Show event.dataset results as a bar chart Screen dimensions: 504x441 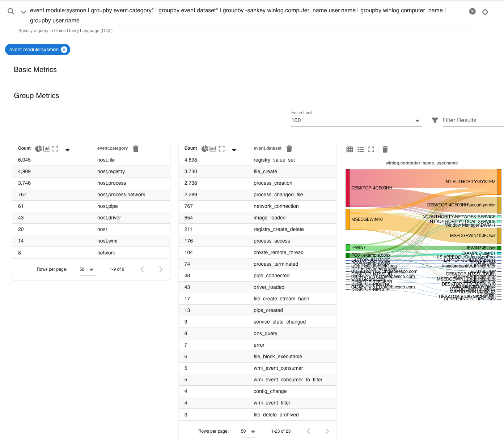point(213,148)
